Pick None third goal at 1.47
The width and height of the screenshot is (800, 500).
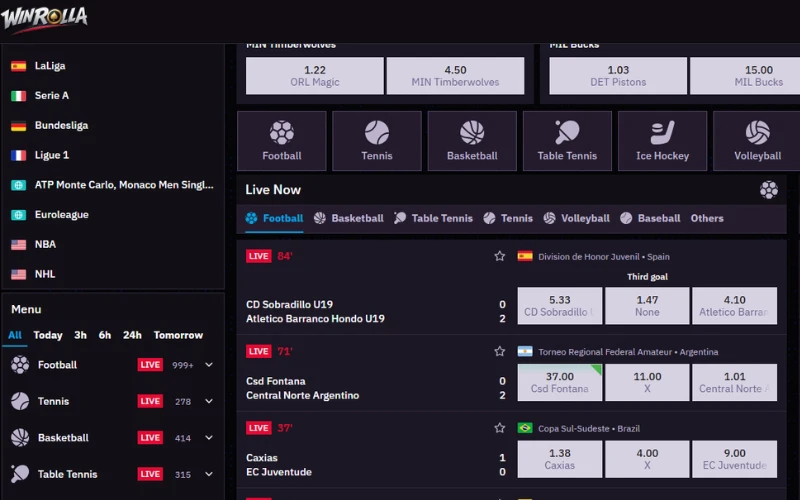pos(647,306)
